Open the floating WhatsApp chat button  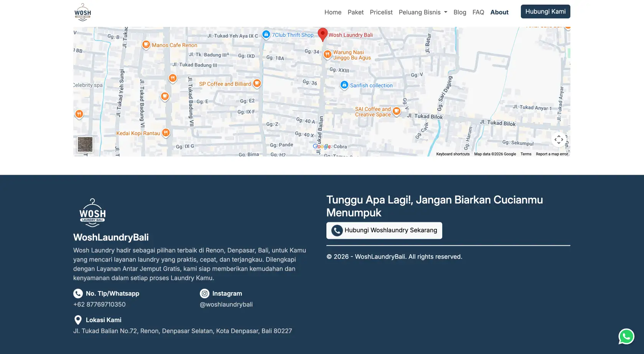coord(626,336)
